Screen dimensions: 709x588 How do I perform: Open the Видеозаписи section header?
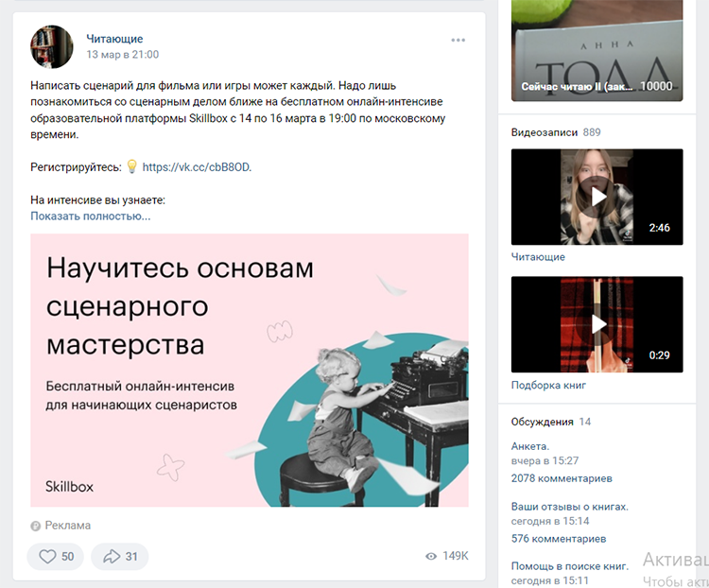pos(545,132)
